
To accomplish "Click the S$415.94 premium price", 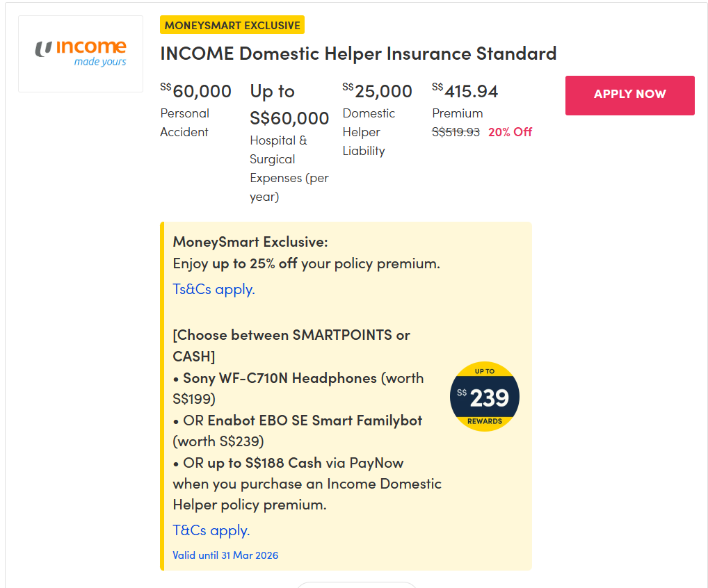I will (465, 91).
